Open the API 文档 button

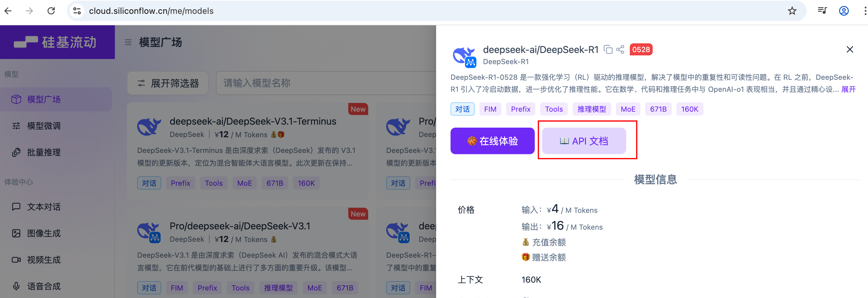tap(583, 141)
